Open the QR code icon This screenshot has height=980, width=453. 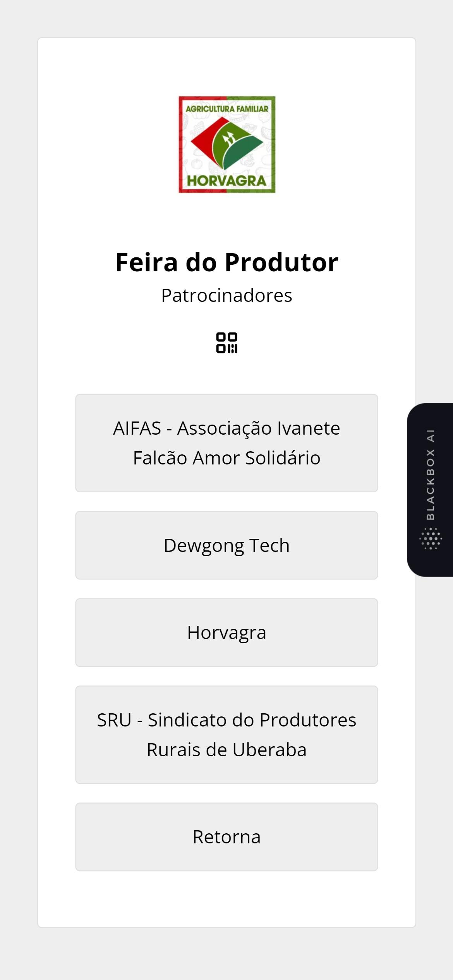point(226,343)
